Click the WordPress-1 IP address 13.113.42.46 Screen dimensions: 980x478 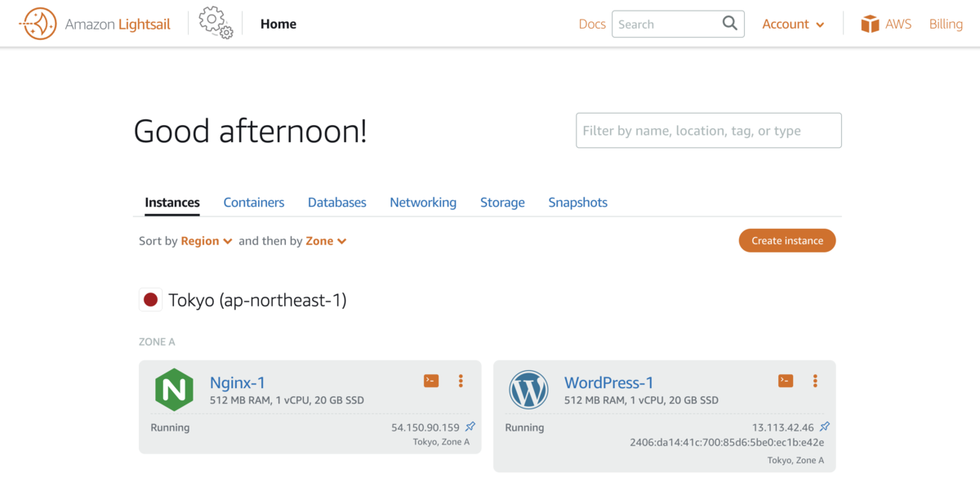click(x=783, y=427)
